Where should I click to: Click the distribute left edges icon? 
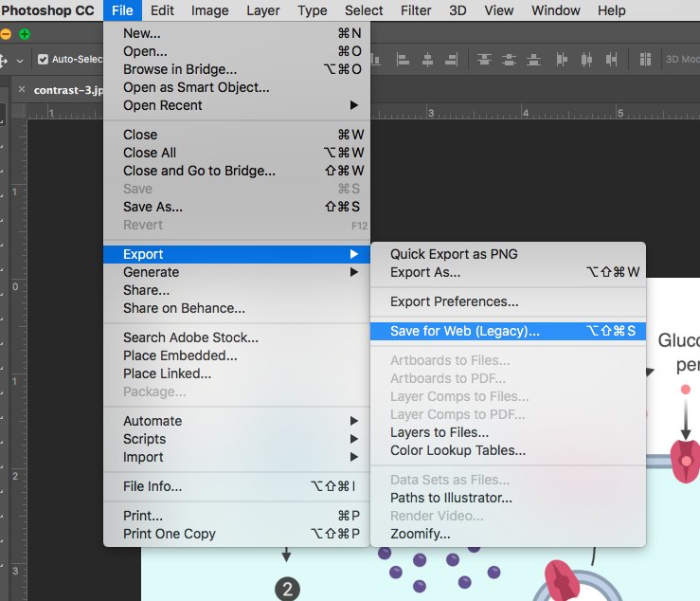562,59
